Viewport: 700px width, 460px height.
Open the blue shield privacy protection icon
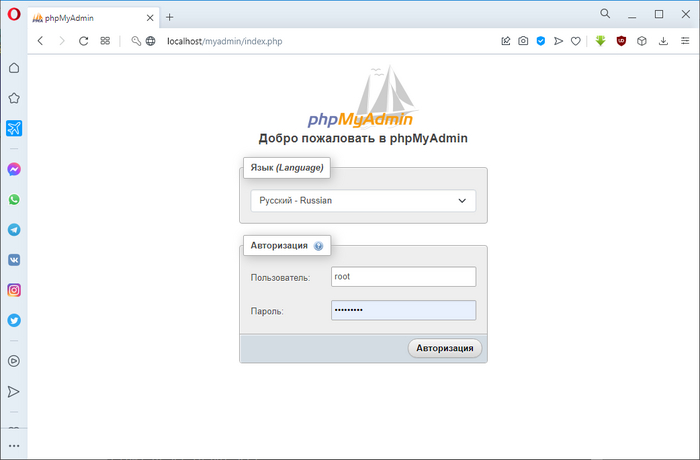click(541, 41)
